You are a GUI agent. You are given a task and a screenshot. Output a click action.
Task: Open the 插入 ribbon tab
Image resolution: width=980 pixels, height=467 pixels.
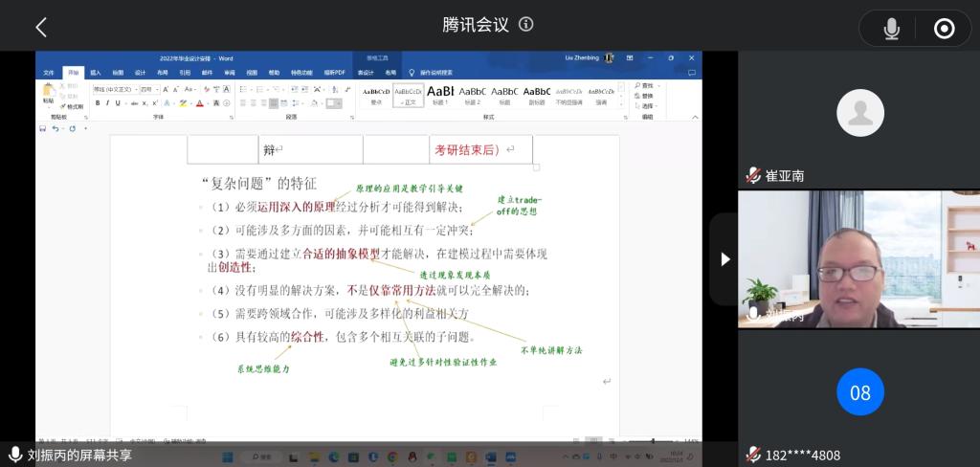coord(96,72)
